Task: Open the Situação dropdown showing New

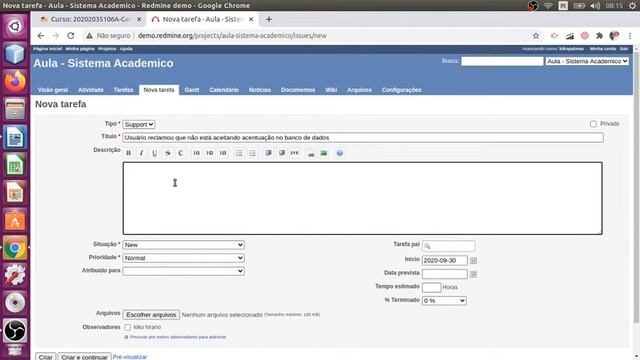Action: coord(183,245)
